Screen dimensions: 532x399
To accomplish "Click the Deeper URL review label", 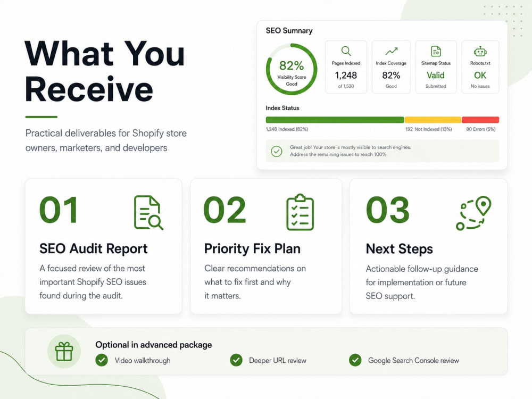I will click(278, 360).
